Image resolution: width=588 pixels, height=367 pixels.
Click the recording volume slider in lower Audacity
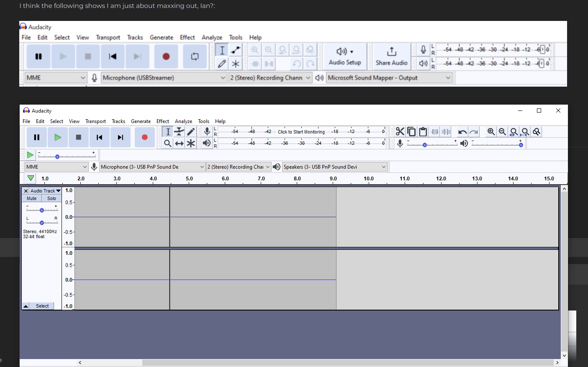tap(432, 144)
